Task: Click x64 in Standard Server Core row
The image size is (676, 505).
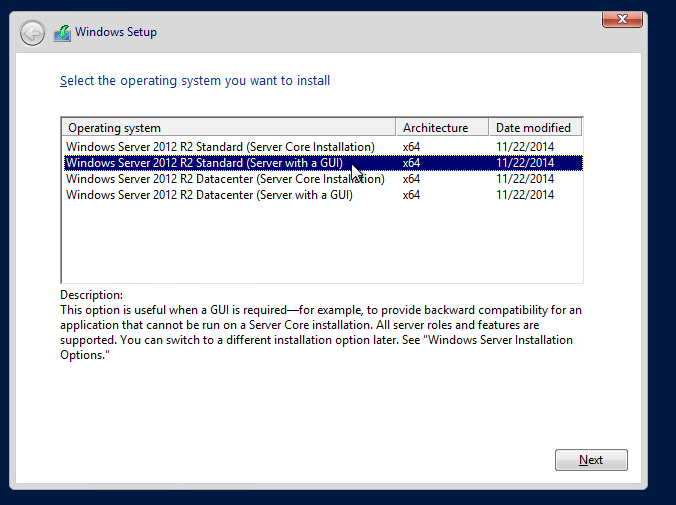Action: [411, 147]
